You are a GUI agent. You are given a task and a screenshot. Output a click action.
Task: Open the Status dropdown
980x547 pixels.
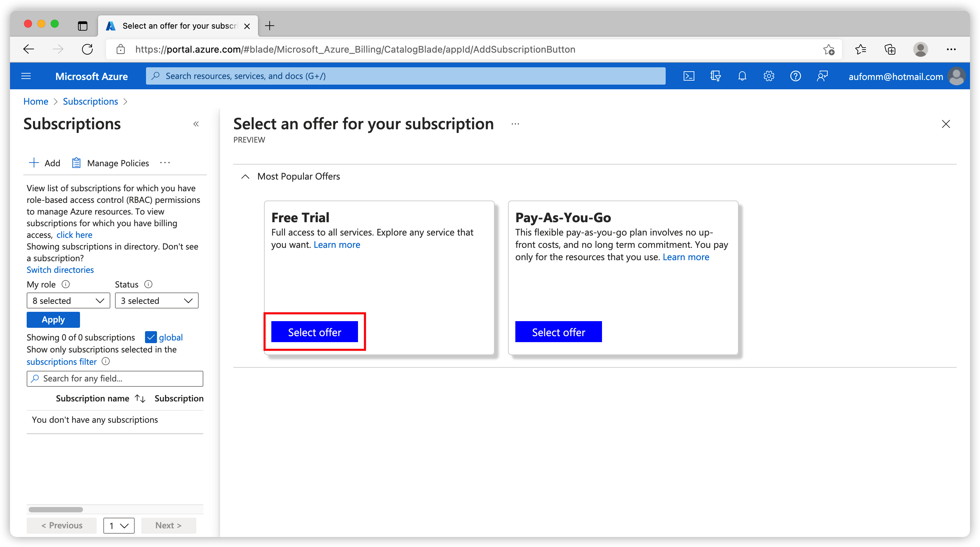[x=156, y=301]
